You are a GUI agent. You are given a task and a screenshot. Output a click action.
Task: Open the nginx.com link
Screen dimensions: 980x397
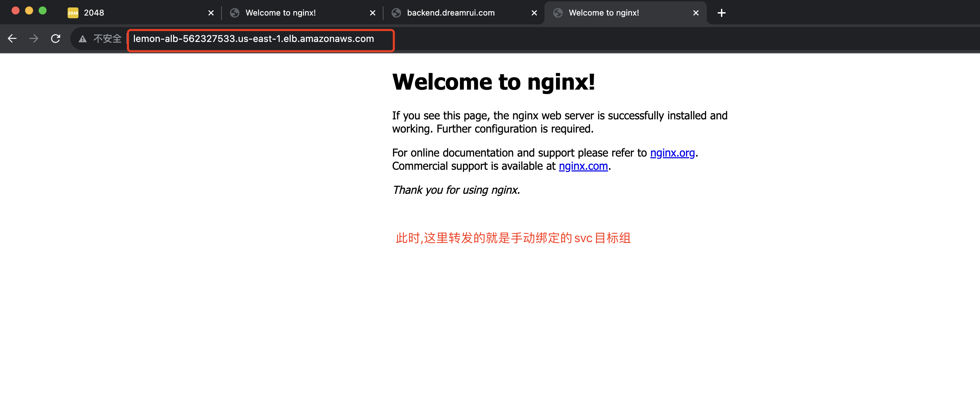(583, 166)
